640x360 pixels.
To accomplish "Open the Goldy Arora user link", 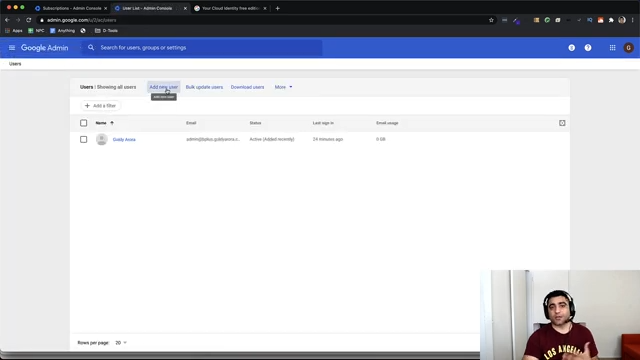I will click(124, 140).
